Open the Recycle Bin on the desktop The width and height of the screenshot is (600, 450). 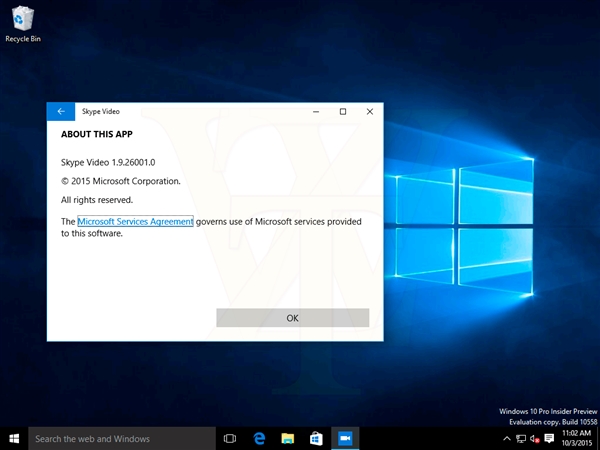tap(23, 22)
